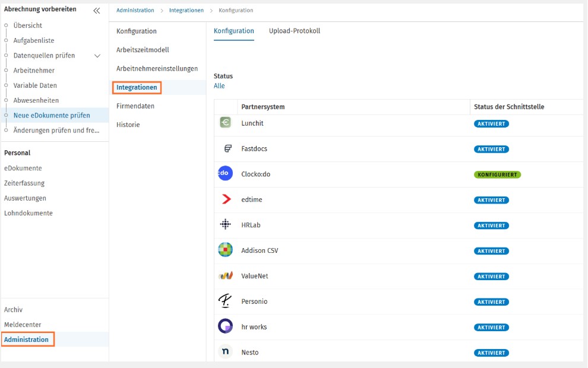Viewport: 588px width, 368px height.
Task: Click the ValueNet logo icon
Action: point(226,276)
